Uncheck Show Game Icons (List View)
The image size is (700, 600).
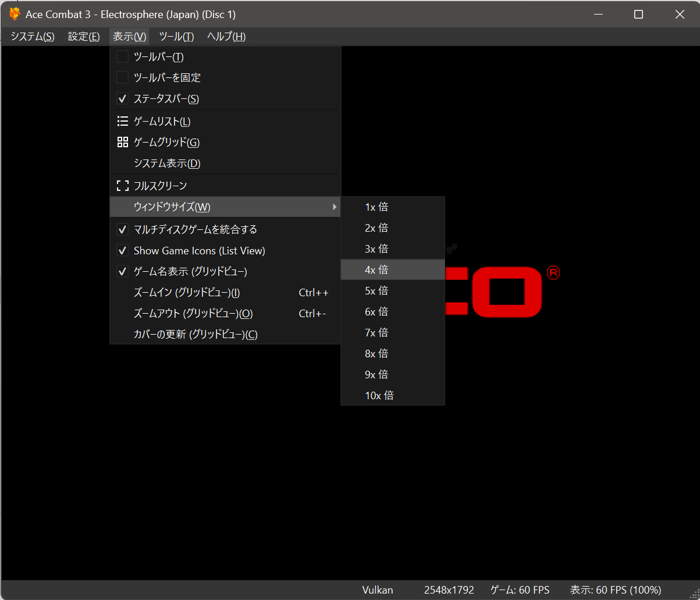coord(122,251)
